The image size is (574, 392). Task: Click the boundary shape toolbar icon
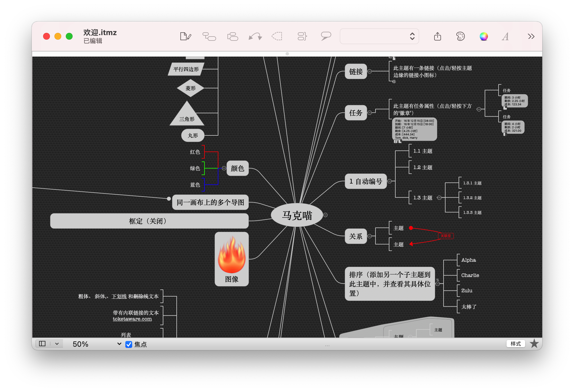pos(277,36)
